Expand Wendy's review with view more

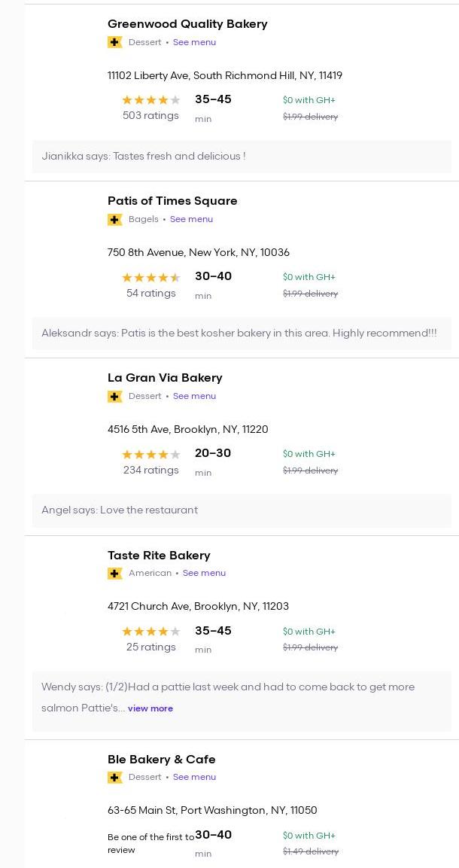150,708
